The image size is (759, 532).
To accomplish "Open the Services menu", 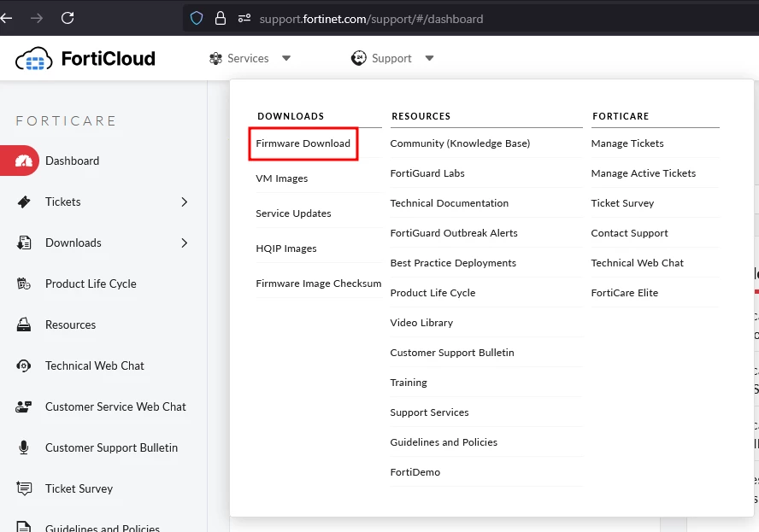I will click(x=250, y=59).
